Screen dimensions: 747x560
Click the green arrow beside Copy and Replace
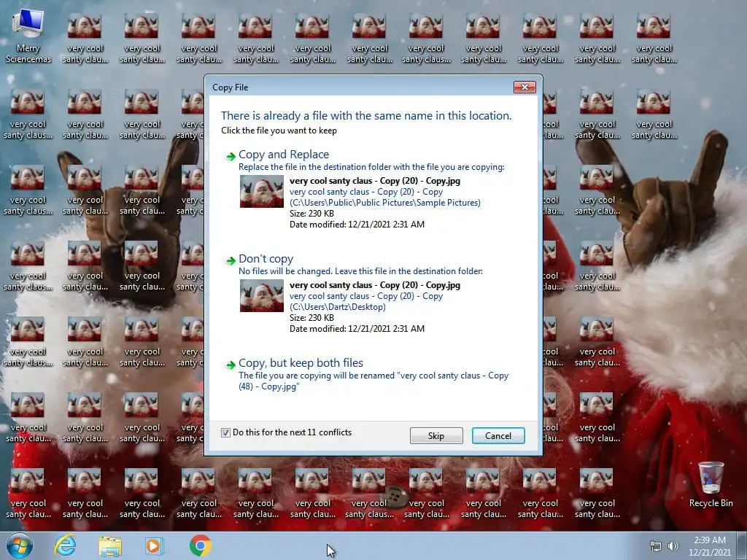231,157
